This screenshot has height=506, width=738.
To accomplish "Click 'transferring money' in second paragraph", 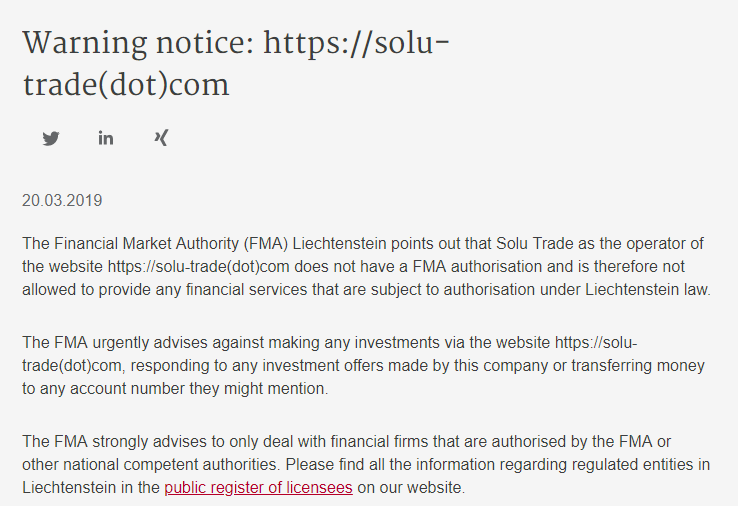I will 638,365.
